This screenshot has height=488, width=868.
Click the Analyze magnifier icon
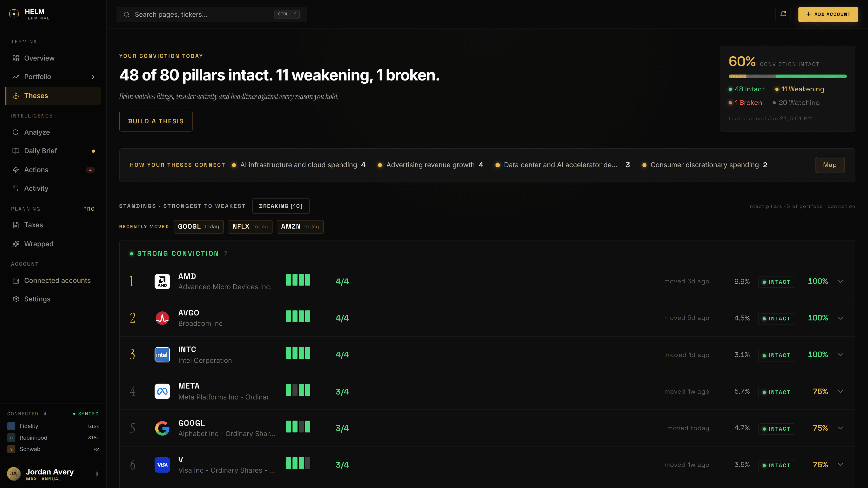coord(16,132)
